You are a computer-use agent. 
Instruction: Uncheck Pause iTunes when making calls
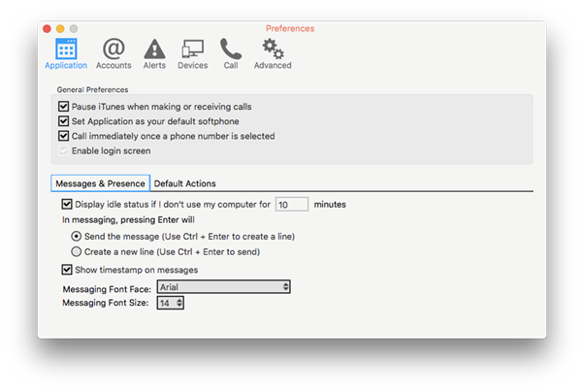pos(63,107)
